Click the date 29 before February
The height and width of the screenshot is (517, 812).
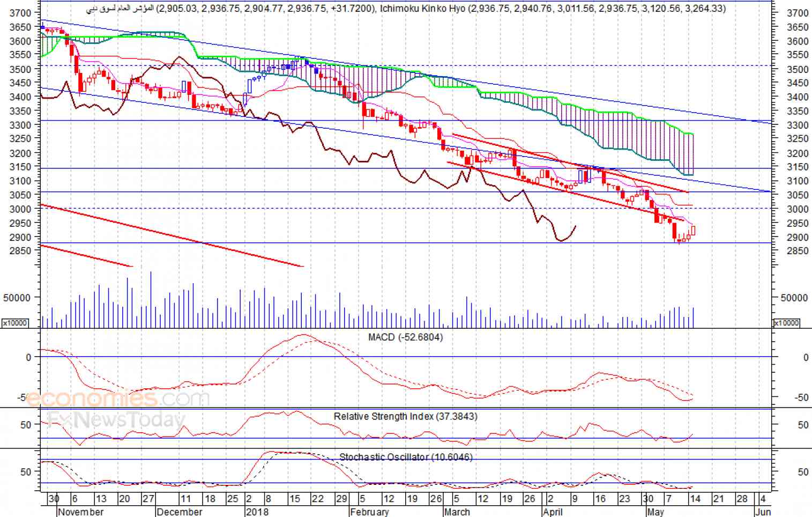pyautogui.click(x=341, y=499)
